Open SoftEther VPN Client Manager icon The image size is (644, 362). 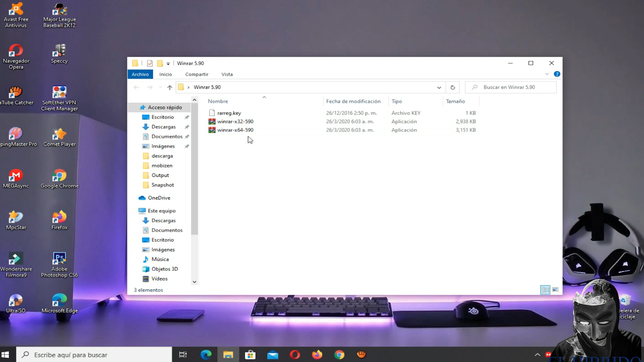tap(60, 99)
